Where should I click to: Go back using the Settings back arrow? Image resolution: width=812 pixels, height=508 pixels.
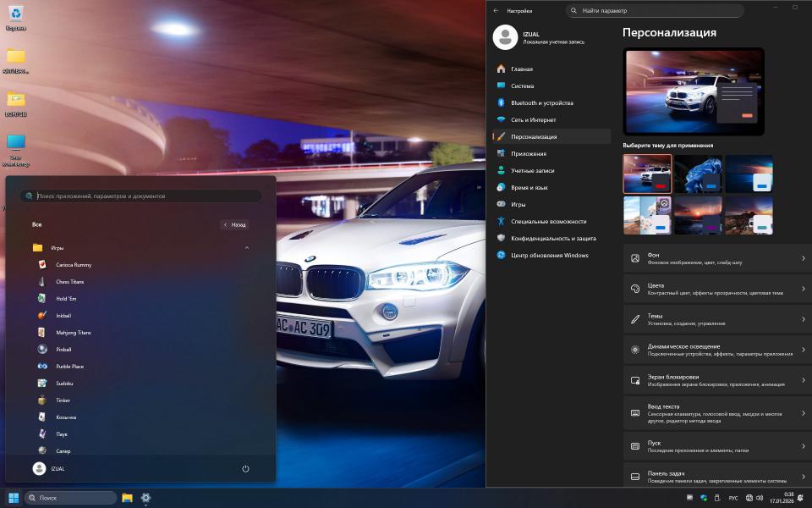496,11
